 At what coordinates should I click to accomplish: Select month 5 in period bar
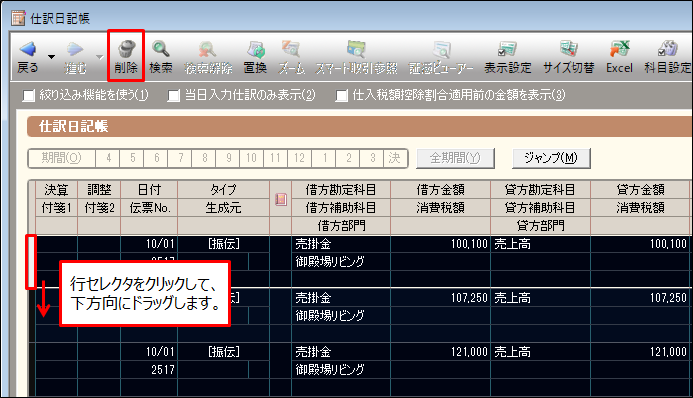click(x=132, y=158)
